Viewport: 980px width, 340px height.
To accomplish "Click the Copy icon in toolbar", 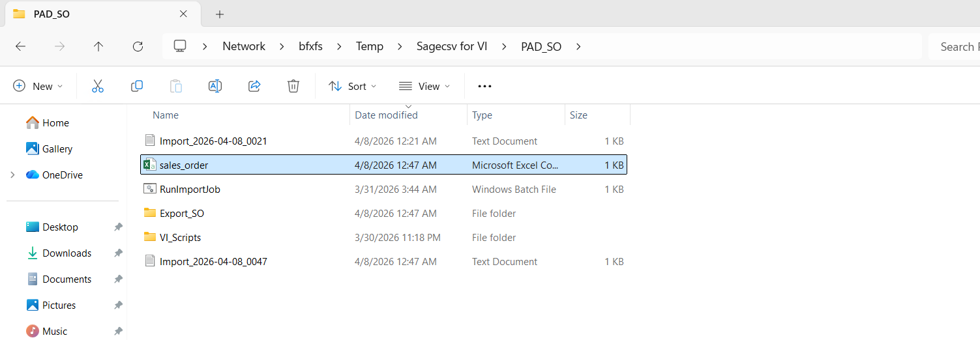I will click(x=137, y=86).
